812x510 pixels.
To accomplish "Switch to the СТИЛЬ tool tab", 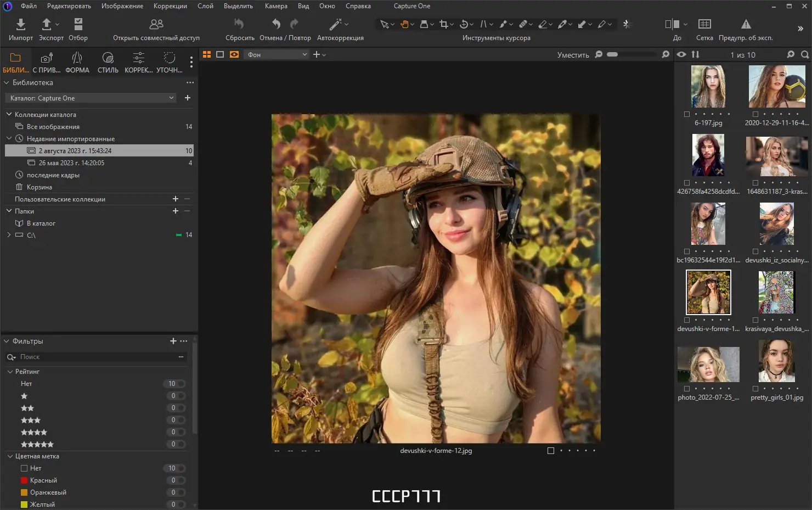I will tap(108, 62).
